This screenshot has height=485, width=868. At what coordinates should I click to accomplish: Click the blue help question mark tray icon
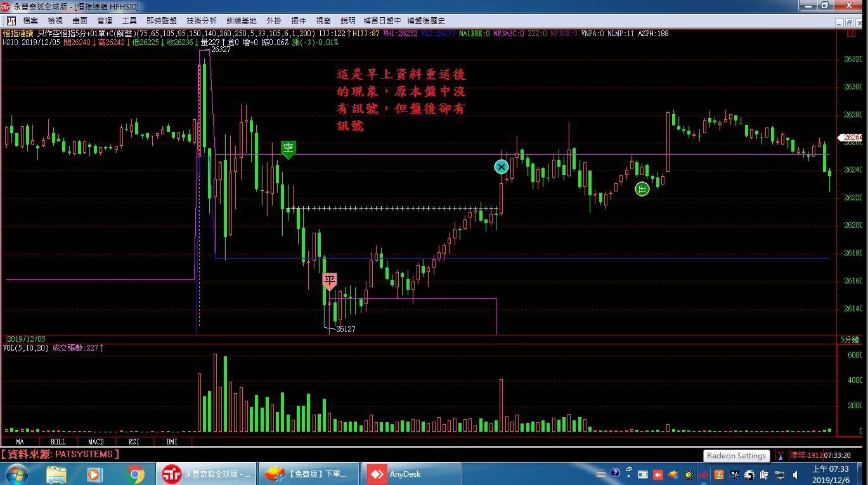click(x=614, y=473)
